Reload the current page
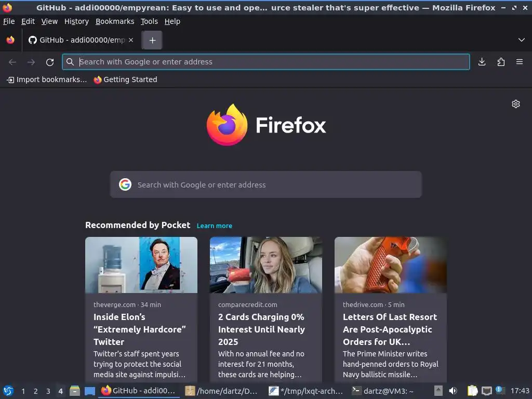 coord(50,62)
